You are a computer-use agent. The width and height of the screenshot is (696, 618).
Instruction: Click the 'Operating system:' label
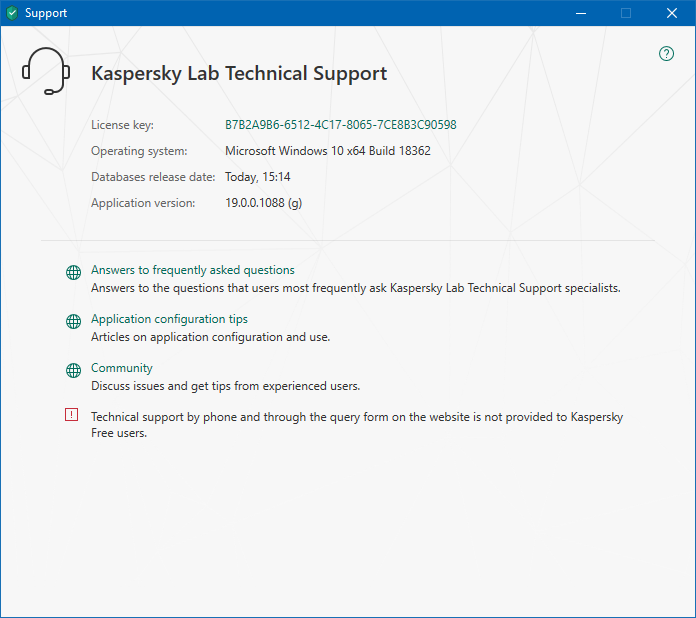pyautogui.click(x=139, y=151)
